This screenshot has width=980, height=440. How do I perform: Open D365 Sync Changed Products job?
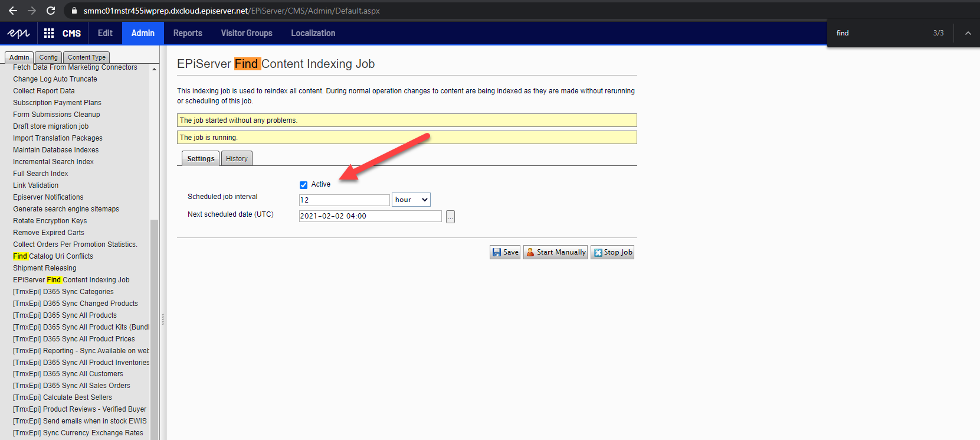pos(76,304)
